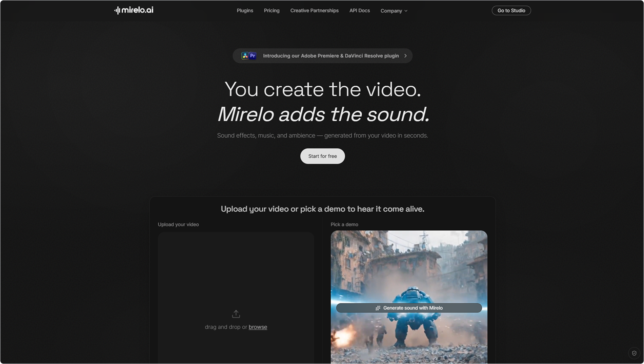This screenshot has height=364, width=644.
Task: Open the Company menu chevron arrow
Action: [406, 11]
